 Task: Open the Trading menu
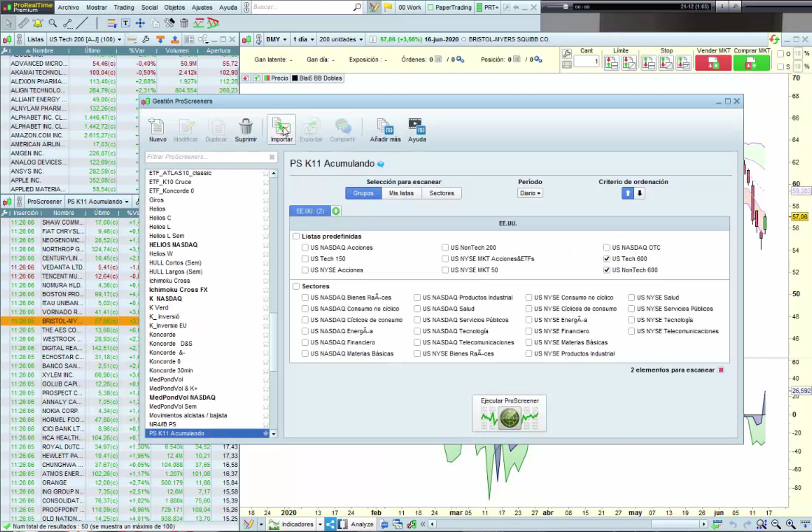(124, 7)
